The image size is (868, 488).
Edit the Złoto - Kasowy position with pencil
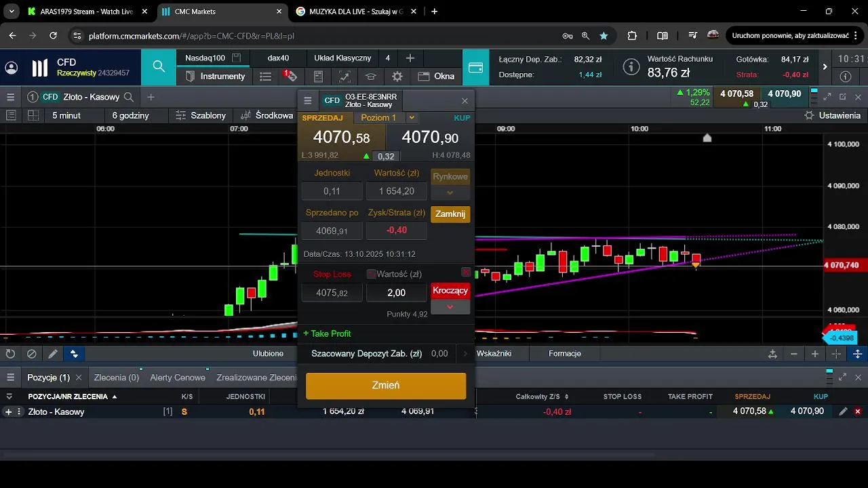(x=843, y=411)
